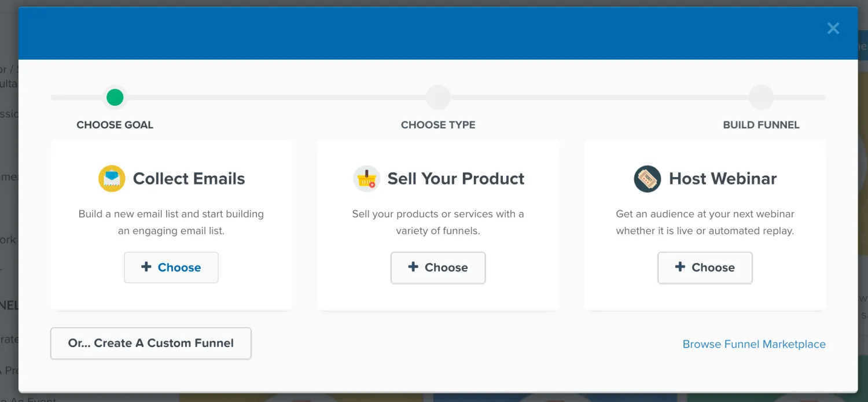
Task: Choose the Sell Your Product goal
Action: [x=438, y=268]
